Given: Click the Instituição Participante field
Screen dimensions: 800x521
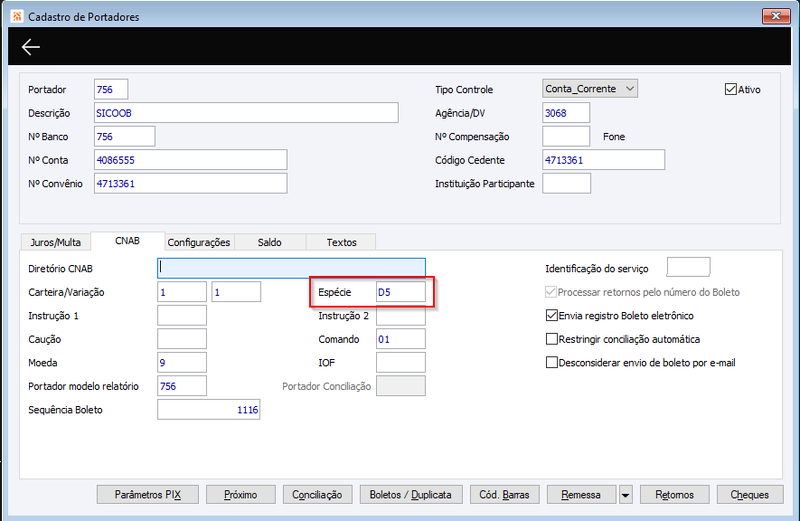Looking at the screenshot, I should [566, 183].
